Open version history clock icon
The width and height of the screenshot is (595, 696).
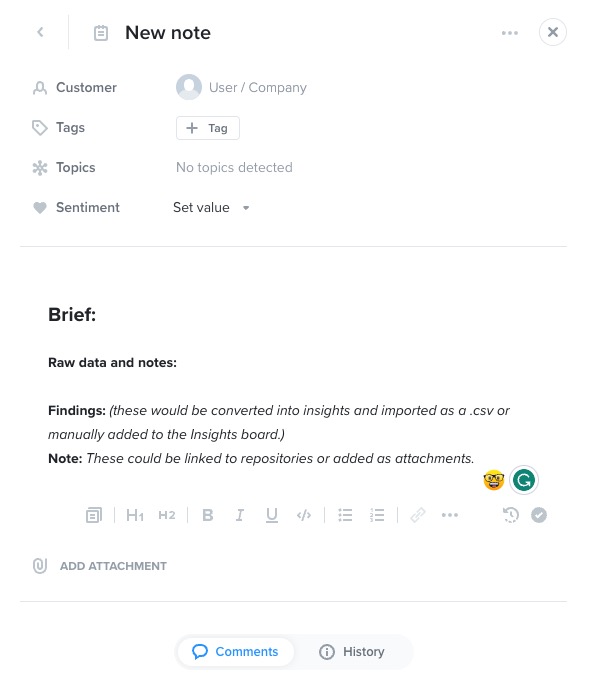[x=511, y=515]
